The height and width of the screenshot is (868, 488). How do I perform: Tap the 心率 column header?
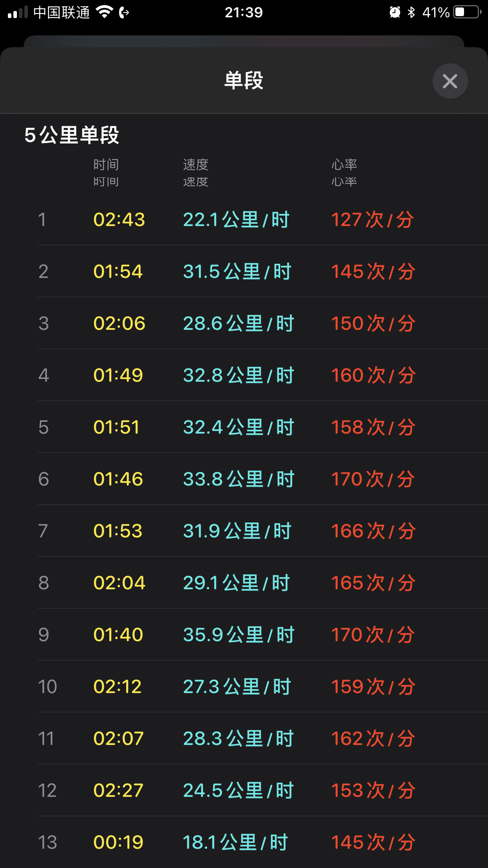pyautogui.click(x=344, y=164)
